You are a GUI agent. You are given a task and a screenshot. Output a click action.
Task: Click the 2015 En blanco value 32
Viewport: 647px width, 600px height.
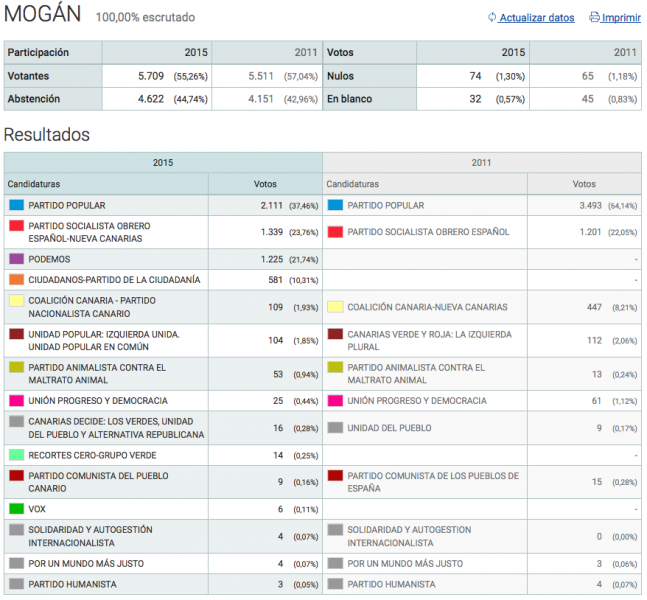[475, 99]
